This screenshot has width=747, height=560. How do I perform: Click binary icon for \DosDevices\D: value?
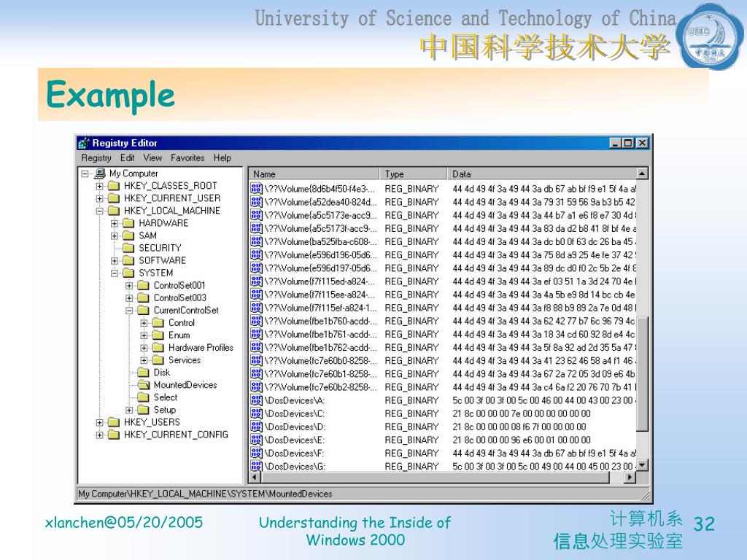256,427
